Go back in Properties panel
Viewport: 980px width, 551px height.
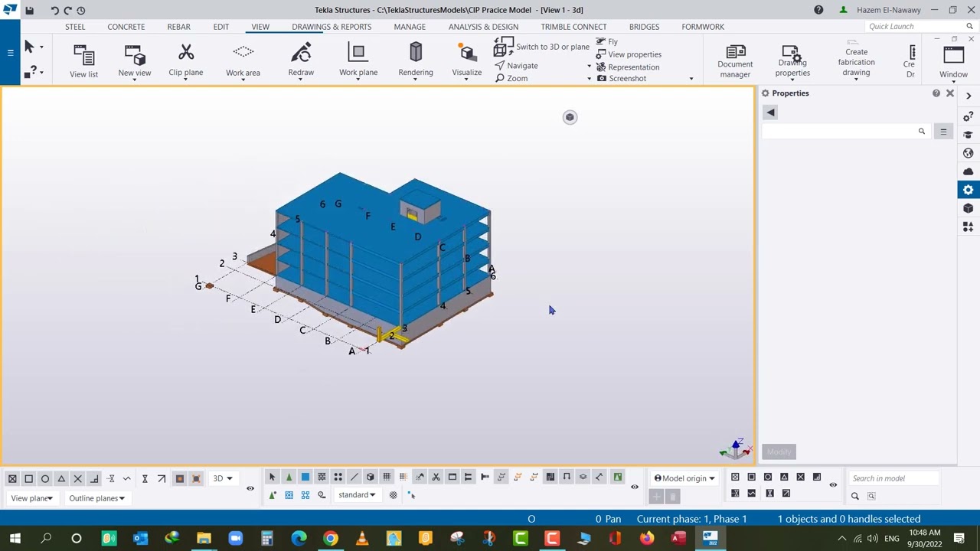[x=770, y=112]
